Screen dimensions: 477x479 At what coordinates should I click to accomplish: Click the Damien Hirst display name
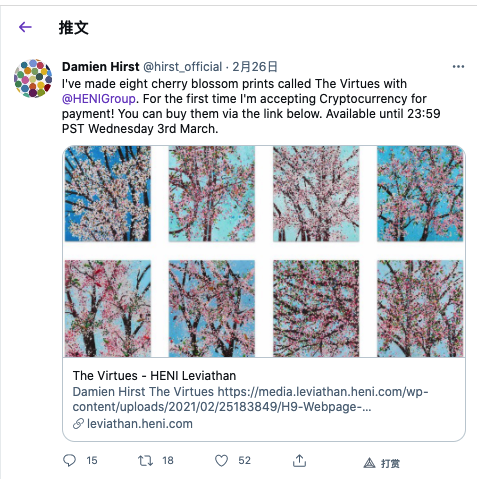click(x=101, y=67)
